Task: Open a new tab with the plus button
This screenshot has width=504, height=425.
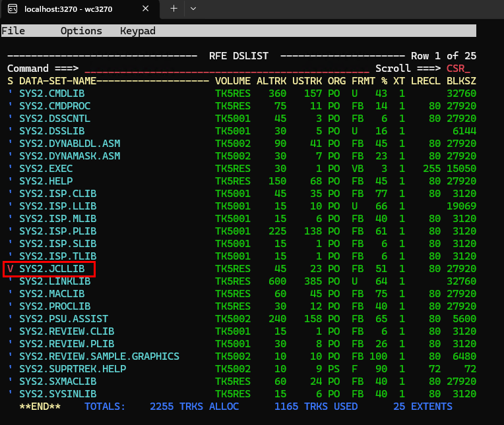Action: [x=173, y=9]
